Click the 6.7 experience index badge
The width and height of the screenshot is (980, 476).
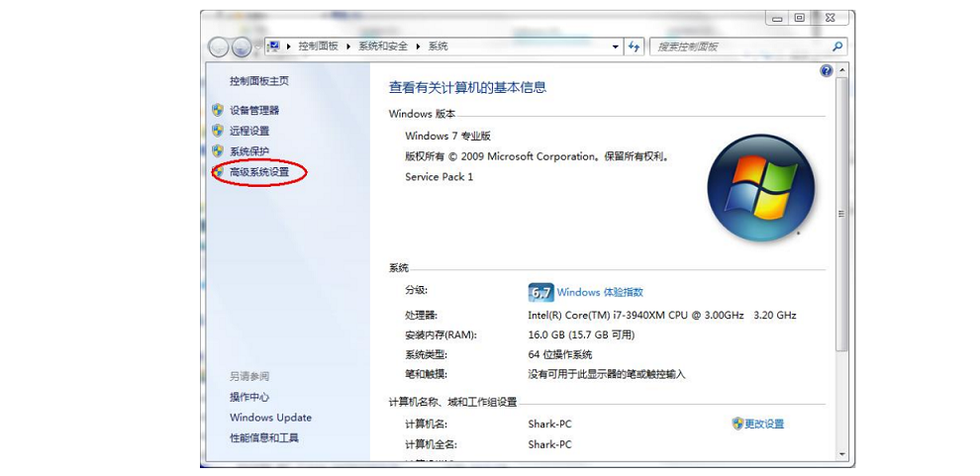point(541,292)
